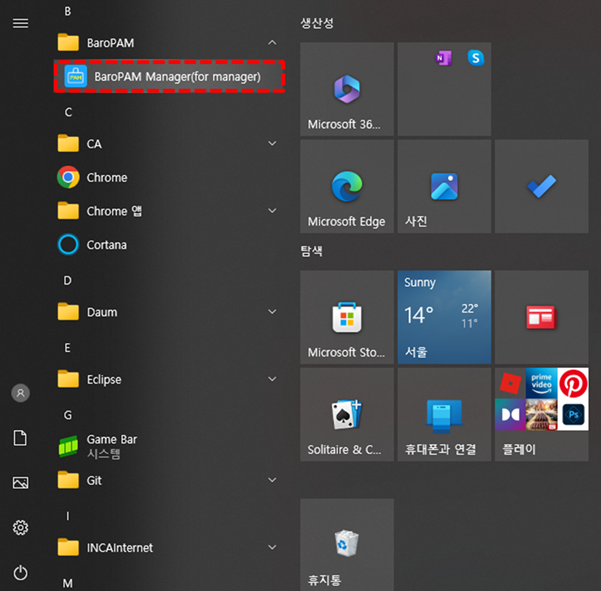
Task: Click the Dolby icon in 플레이 tile
Action: click(x=511, y=415)
